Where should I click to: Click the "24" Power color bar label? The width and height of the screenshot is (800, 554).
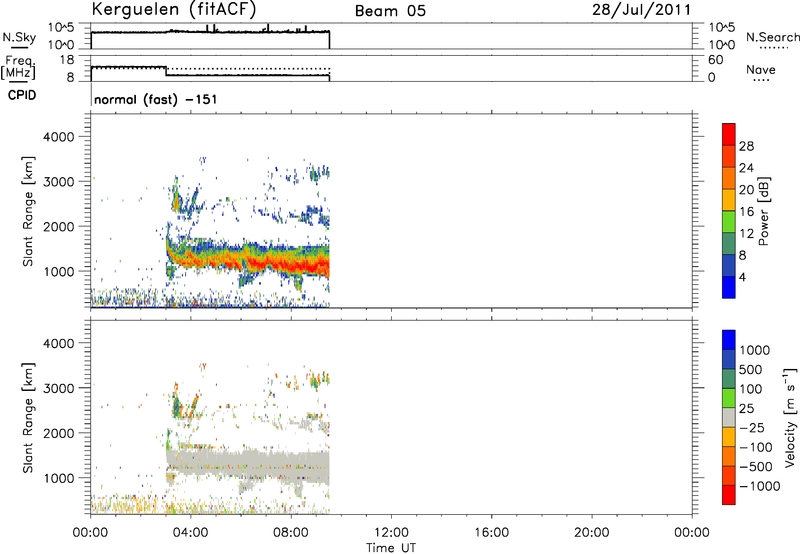tap(746, 168)
